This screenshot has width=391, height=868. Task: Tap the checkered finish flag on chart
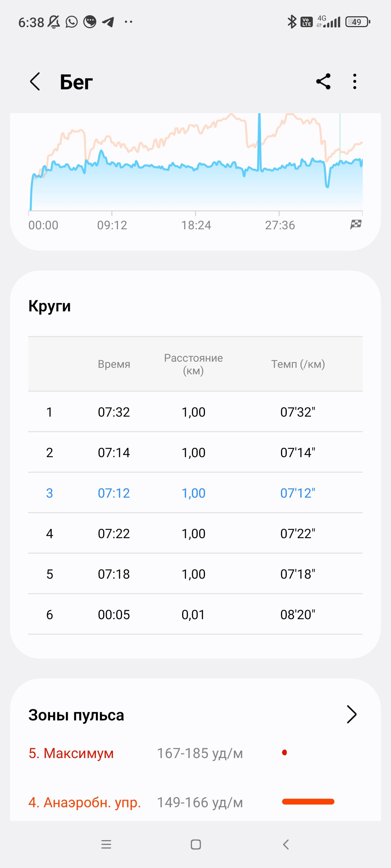coord(356,225)
